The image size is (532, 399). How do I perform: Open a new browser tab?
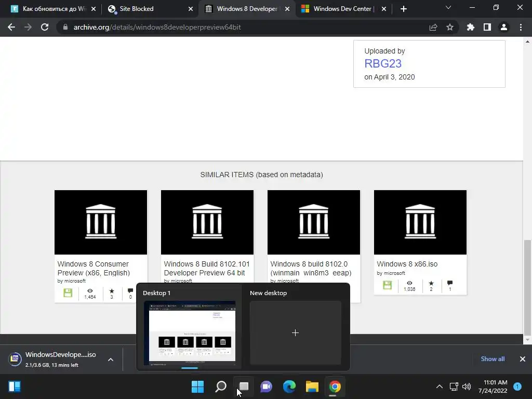point(403,9)
